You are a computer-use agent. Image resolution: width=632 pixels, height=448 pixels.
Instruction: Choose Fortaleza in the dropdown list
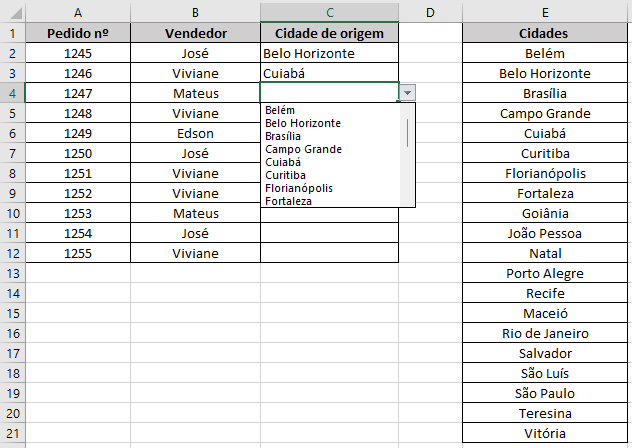(x=288, y=201)
